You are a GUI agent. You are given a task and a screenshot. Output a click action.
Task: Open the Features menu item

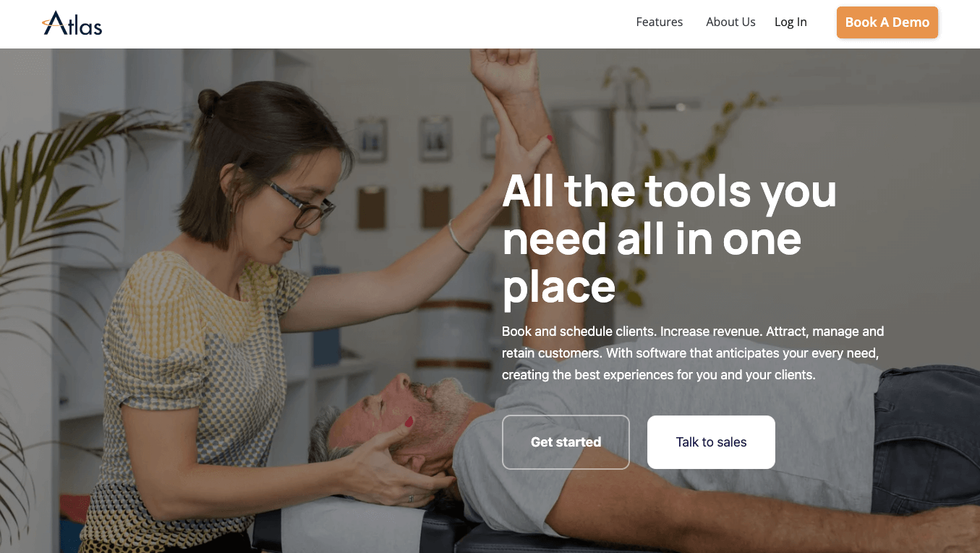(659, 22)
